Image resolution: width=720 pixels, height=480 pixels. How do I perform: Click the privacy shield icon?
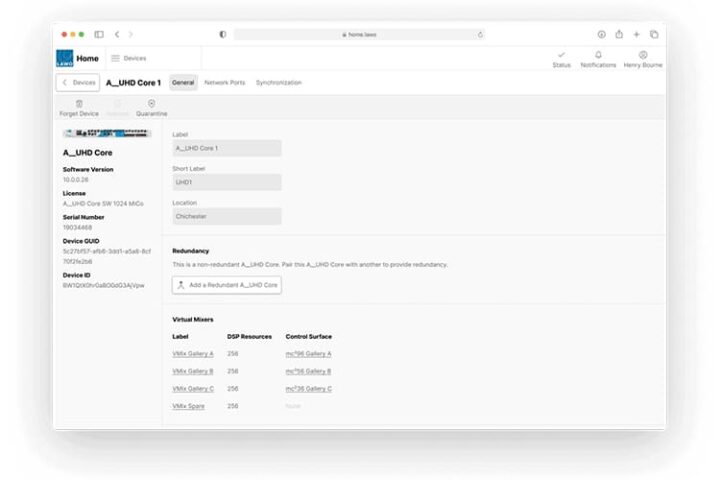click(223, 34)
